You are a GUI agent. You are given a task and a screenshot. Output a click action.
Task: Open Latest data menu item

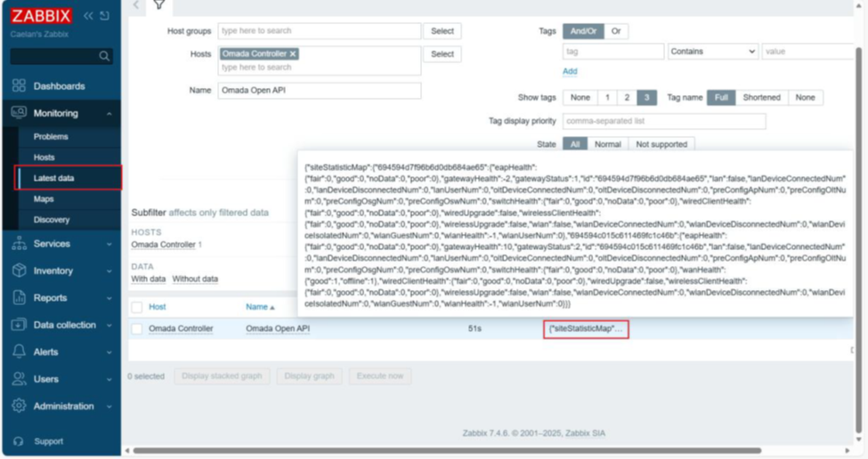53,178
